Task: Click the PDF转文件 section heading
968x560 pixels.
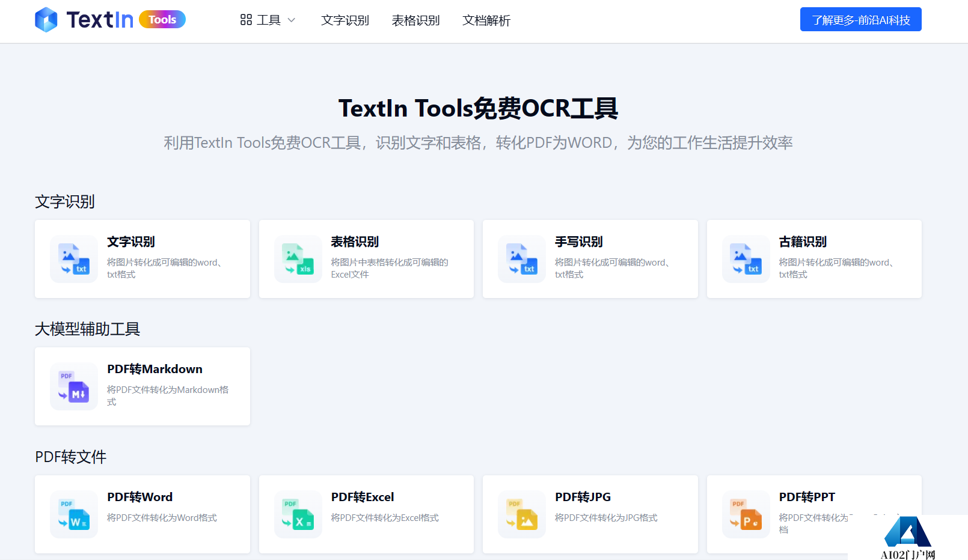Action: pos(71,457)
